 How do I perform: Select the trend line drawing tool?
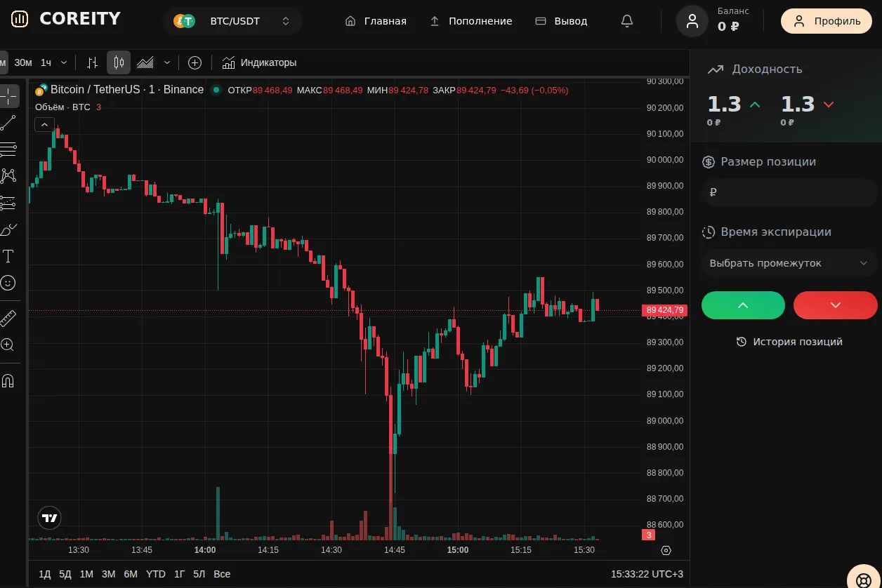click(x=8, y=123)
